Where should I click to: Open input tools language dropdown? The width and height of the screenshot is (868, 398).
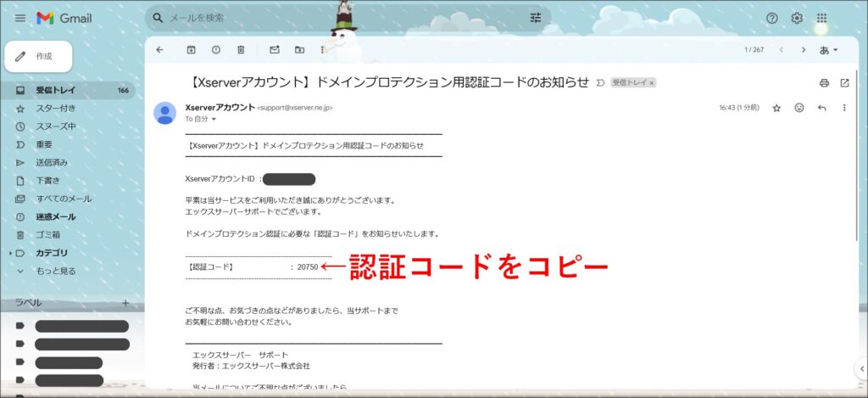829,50
